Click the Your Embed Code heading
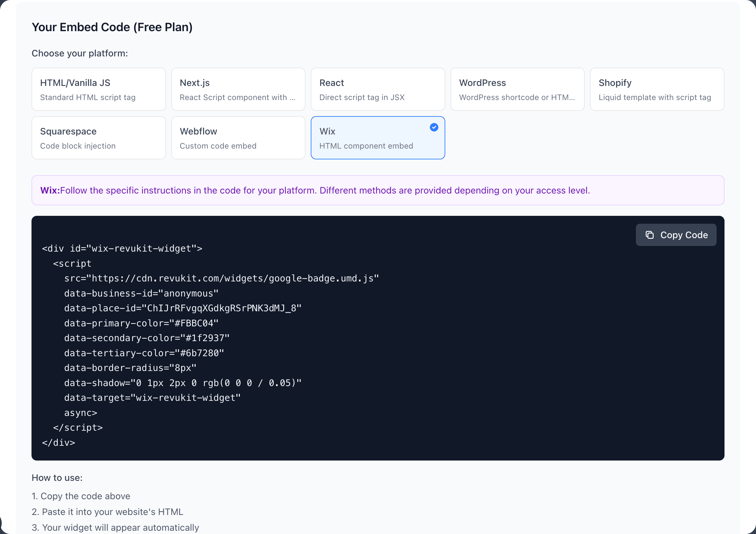The image size is (756, 534). coord(112,27)
